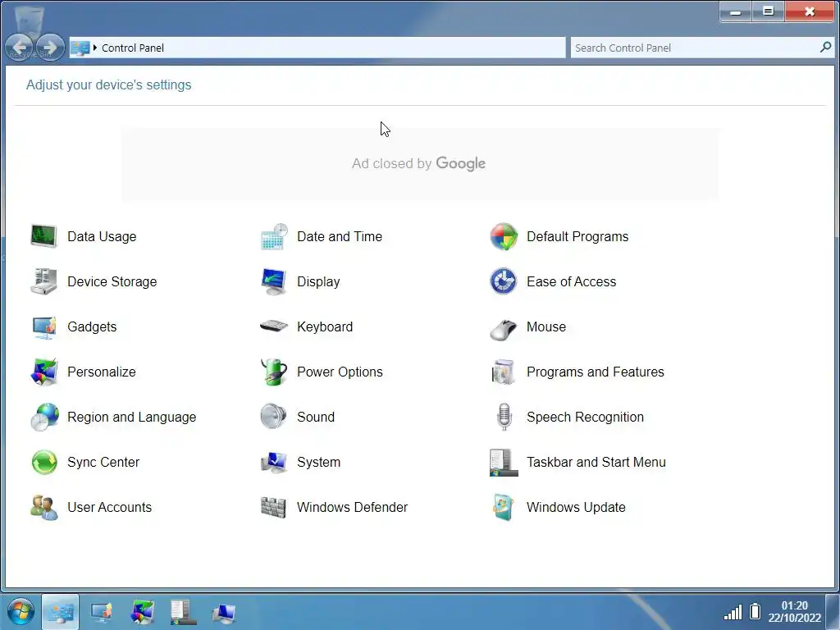Click the Personalize icon
Image resolution: width=840 pixels, height=630 pixels.
pyautogui.click(x=44, y=372)
